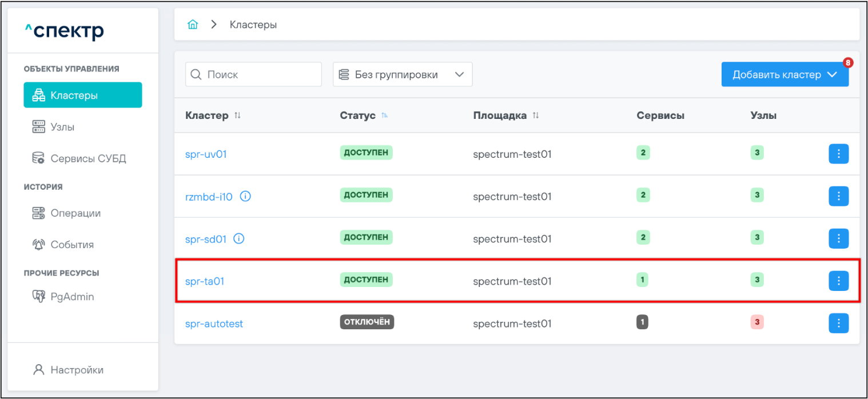Click the home icon in breadcrumb
This screenshot has width=868, height=399.
[x=193, y=25]
